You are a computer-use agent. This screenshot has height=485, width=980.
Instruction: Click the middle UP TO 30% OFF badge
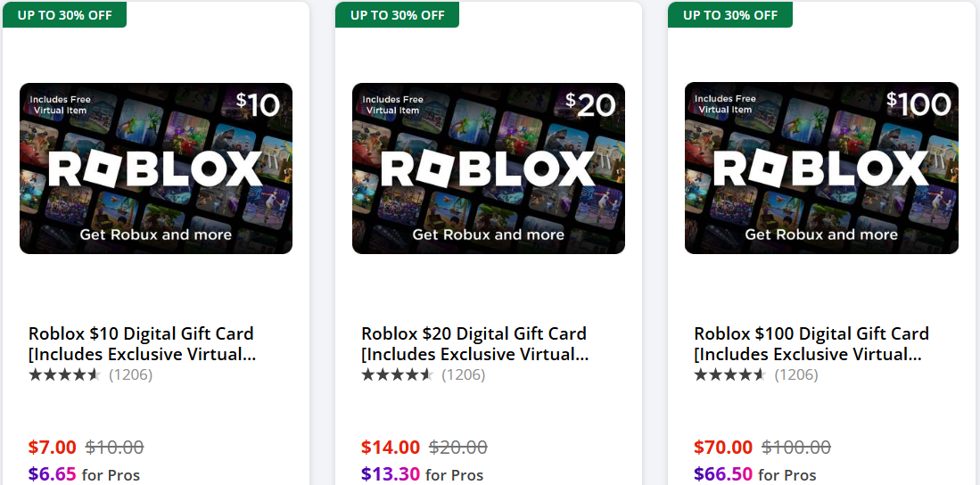tap(398, 15)
